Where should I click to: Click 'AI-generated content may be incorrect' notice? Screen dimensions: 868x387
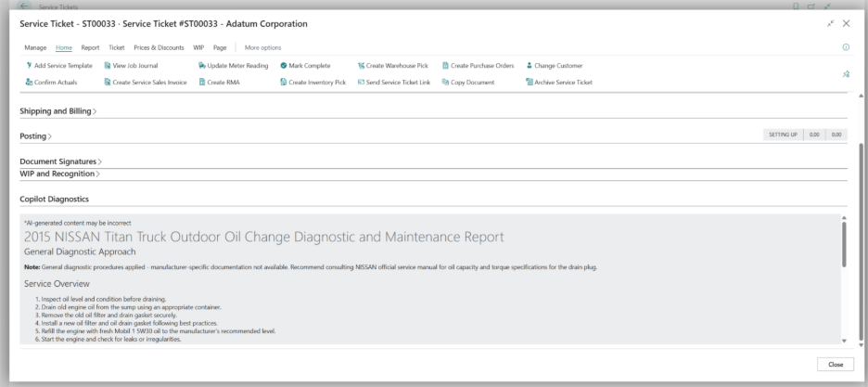click(78, 223)
